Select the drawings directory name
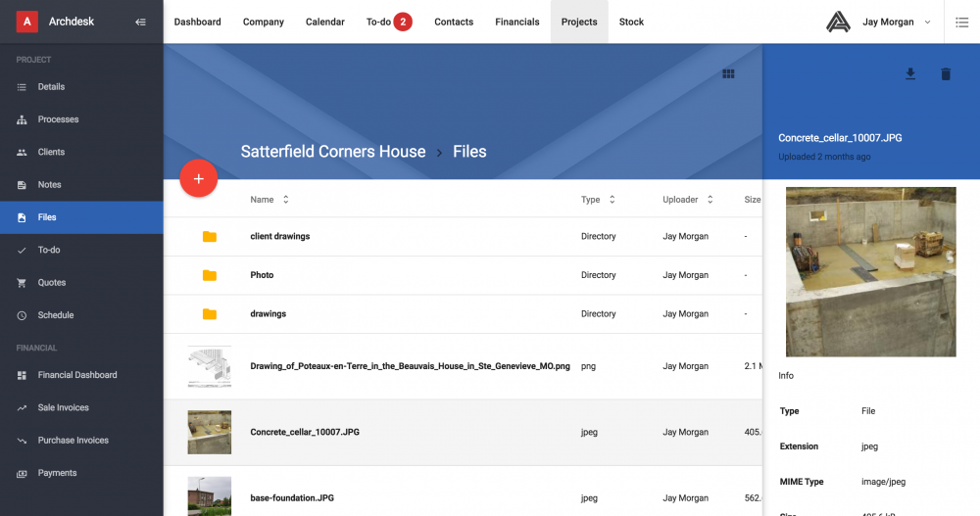This screenshot has height=516, width=980. pos(269,313)
